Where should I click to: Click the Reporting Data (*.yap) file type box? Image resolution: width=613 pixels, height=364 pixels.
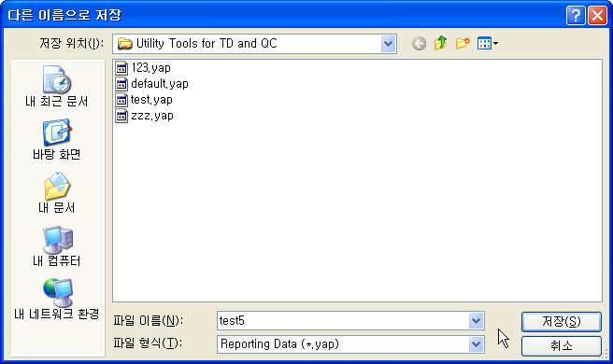pyautogui.click(x=350, y=344)
